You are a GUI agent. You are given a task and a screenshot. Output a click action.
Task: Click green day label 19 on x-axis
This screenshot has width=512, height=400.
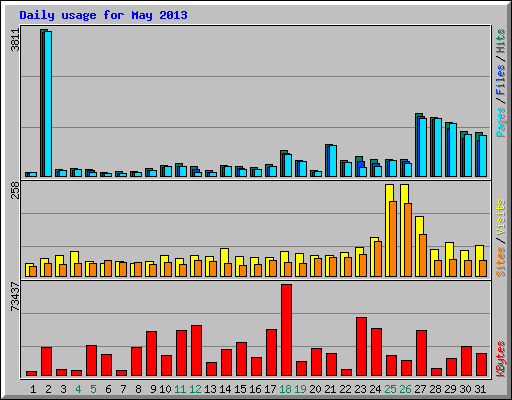tap(300, 389)
